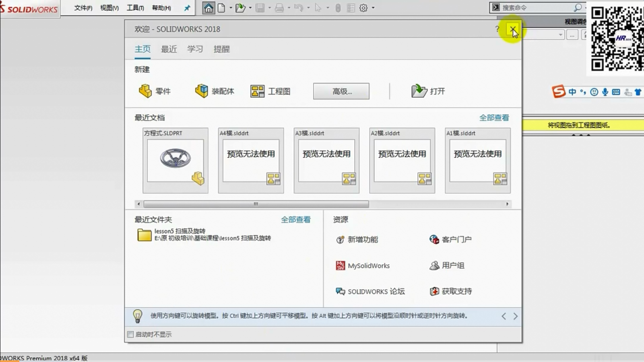Switch to the 学习 tab
Viewport: 644px width, 362px height.
click(195, 49)
